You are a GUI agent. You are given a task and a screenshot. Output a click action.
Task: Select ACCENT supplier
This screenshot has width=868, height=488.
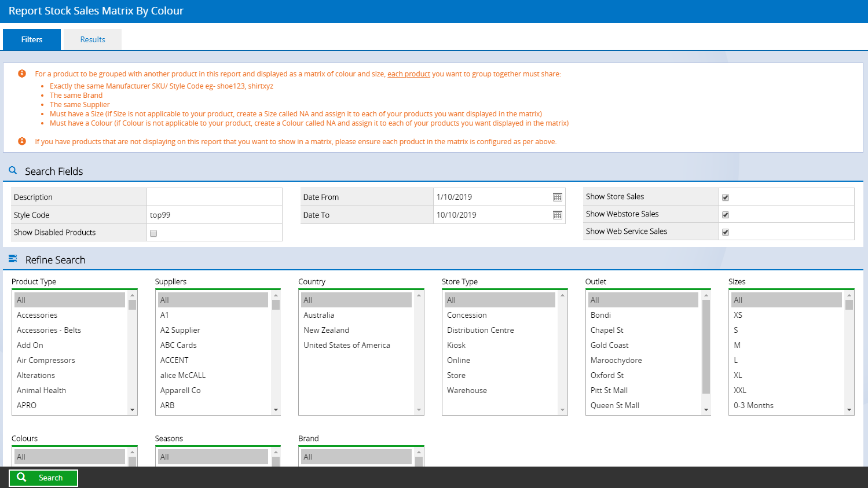click(x=213, y=360)
